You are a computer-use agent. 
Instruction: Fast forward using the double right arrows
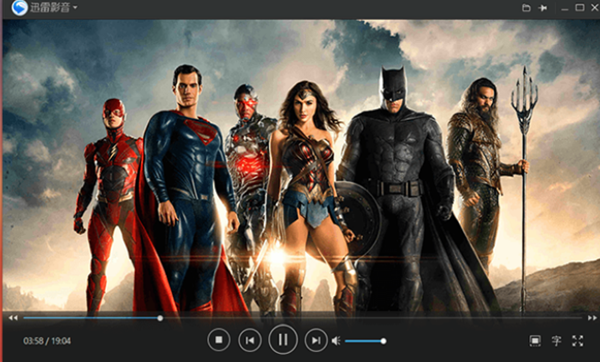[x=592, y=318]
